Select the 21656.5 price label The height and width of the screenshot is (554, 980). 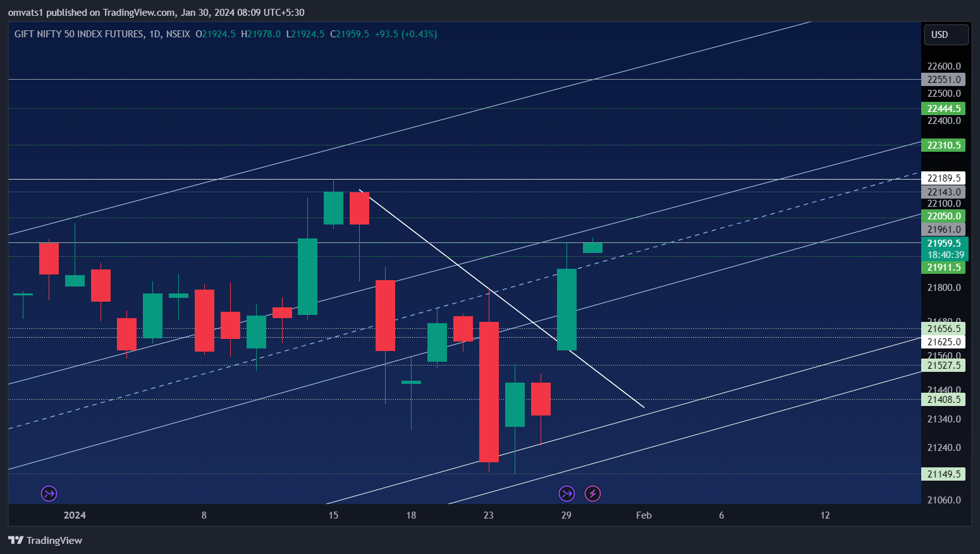pos(943,329)
